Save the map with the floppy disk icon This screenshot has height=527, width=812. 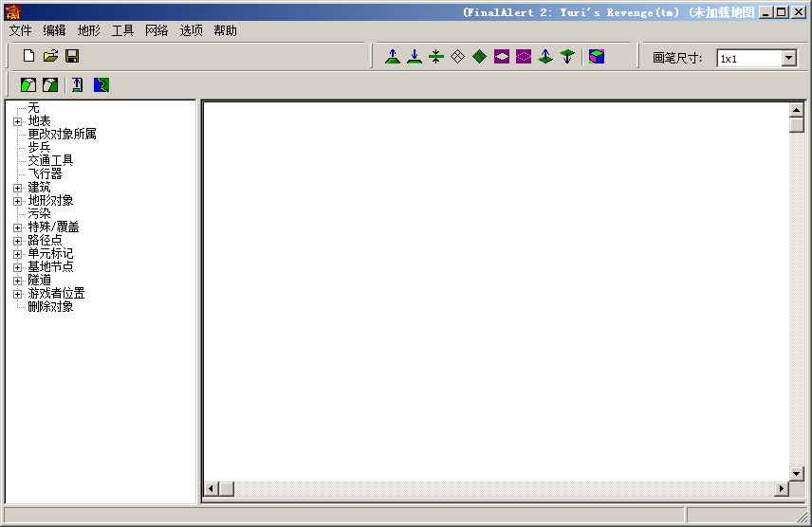click(72, 56)
